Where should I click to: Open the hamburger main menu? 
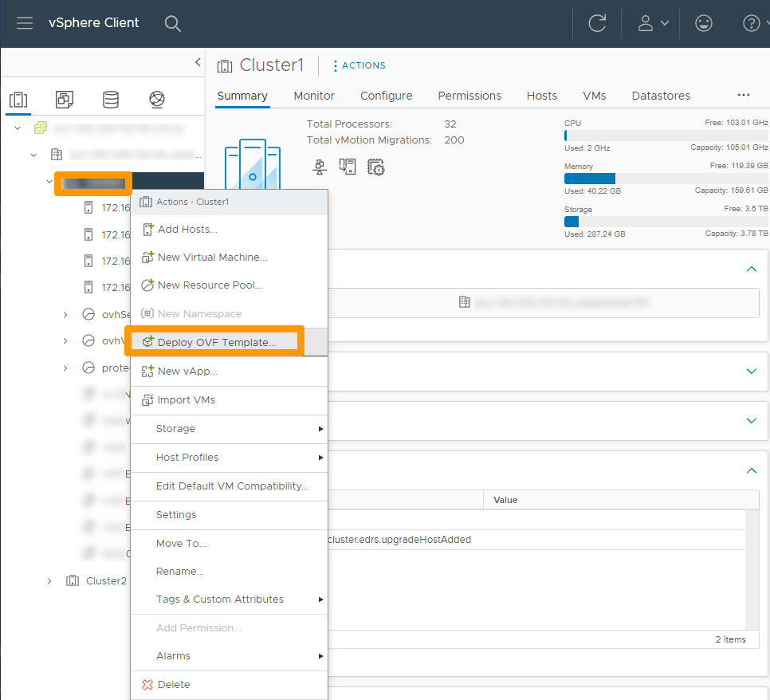click(x=25, y=23)
